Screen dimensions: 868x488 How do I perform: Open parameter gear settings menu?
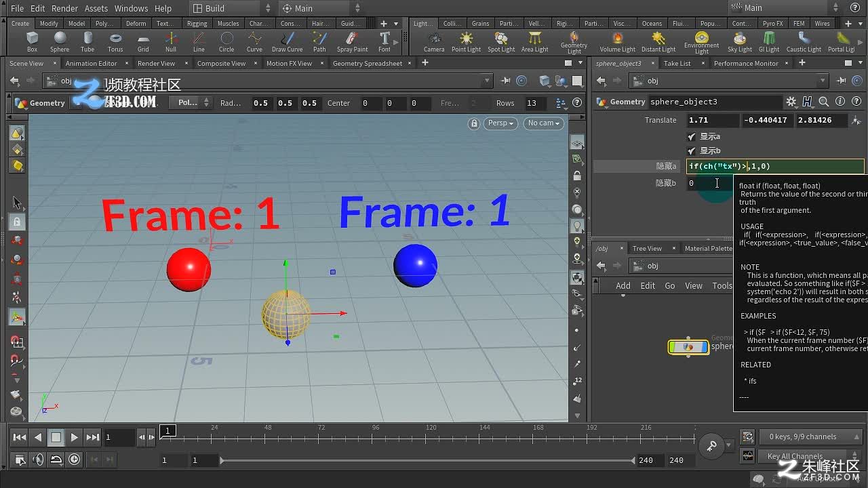click(x=791, y=102)
